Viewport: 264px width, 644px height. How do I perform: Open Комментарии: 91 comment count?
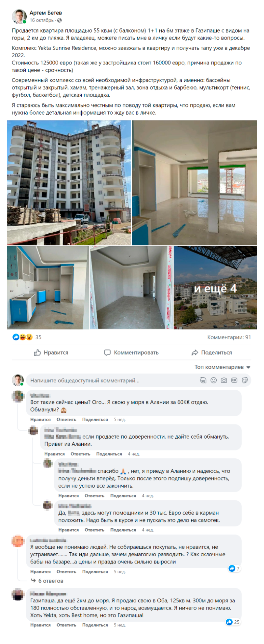click(x=229, y=337)
